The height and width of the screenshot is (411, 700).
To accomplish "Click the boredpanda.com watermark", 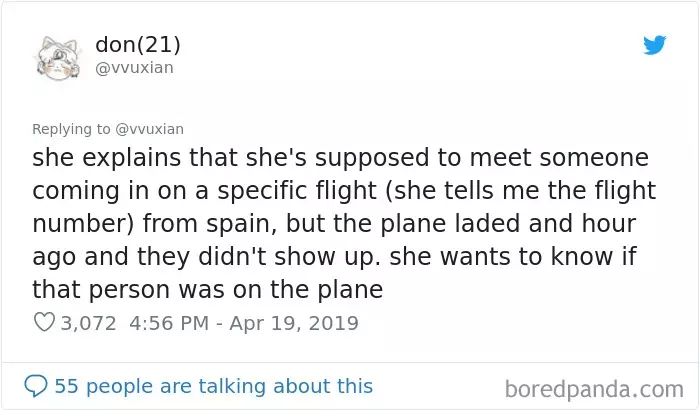I will pos(594,389).
